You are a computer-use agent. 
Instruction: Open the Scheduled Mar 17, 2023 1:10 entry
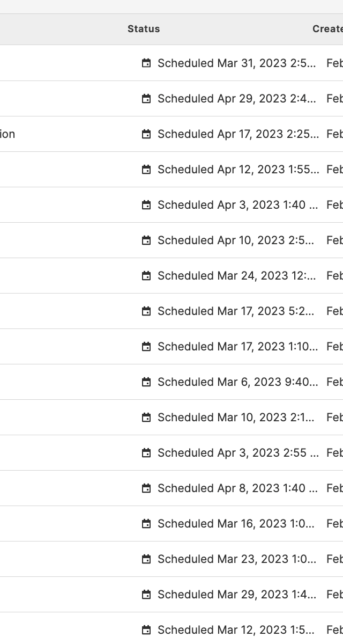pyautogui.click(x=238, y=347)
